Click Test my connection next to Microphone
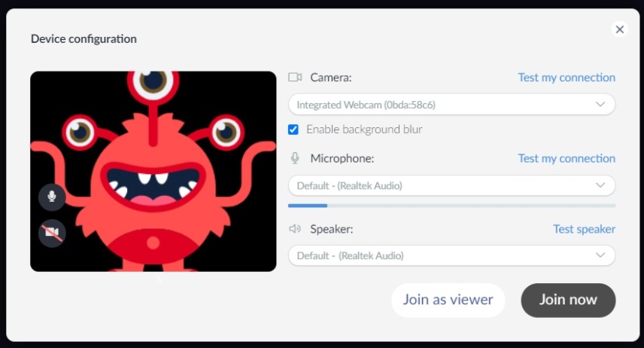 point(567,158)
